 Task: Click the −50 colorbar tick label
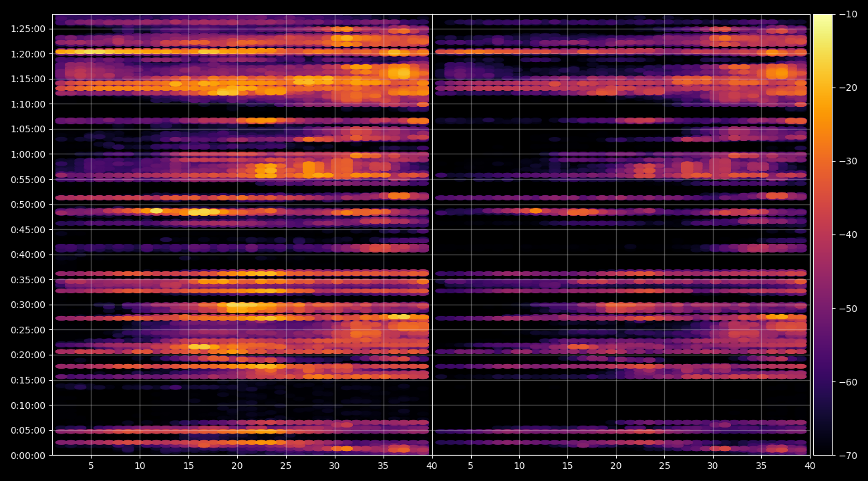pyautogui.click(x=848, y=308)
